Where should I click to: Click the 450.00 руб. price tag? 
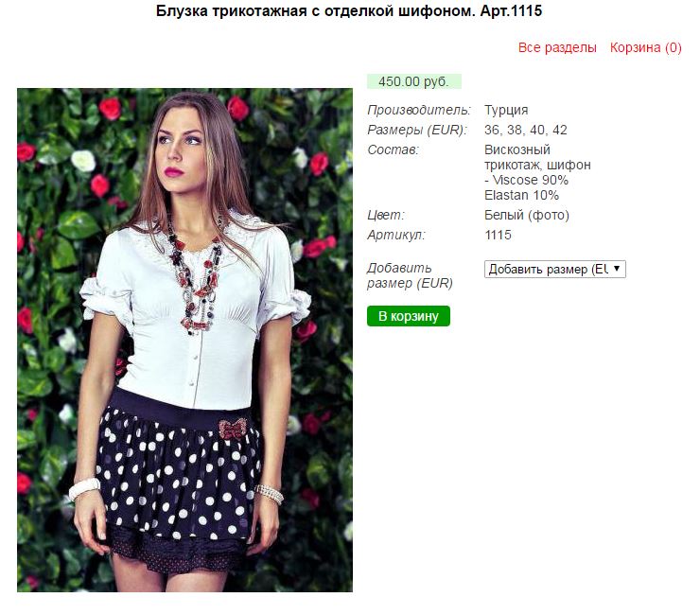(413, 81)
